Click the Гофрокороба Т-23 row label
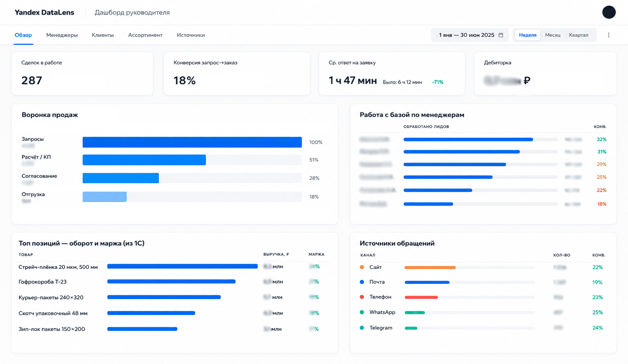 pos(43,282)
